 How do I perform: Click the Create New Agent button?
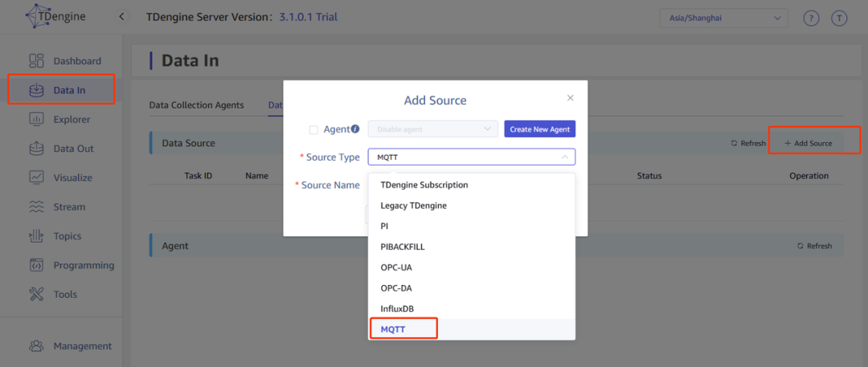(x=539, y=129)
